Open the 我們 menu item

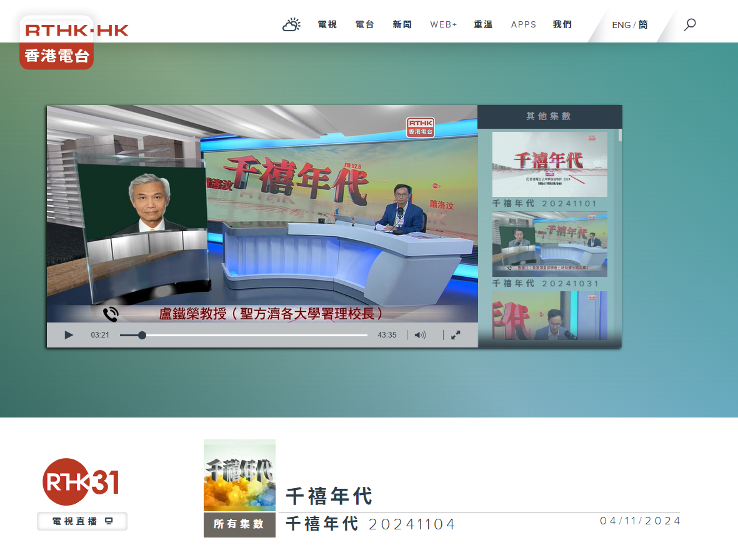(x=562, y=24)
